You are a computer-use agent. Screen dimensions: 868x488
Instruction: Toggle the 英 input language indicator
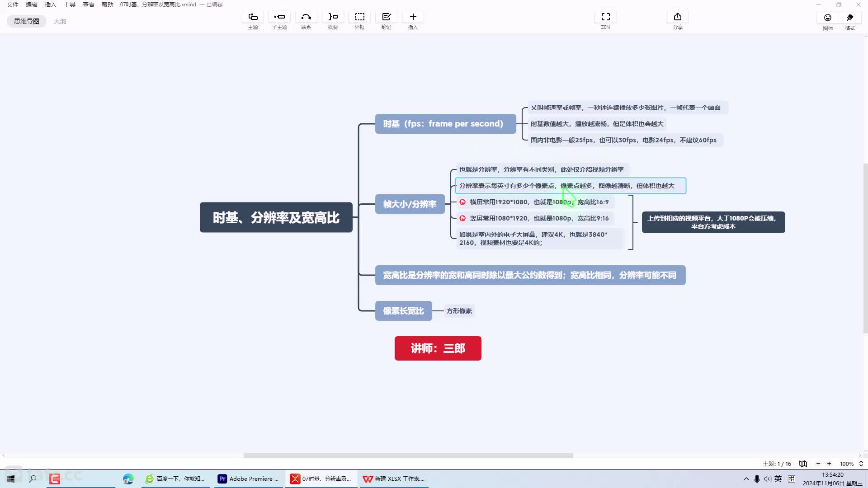pyautogui.click(x=778, y=479)
